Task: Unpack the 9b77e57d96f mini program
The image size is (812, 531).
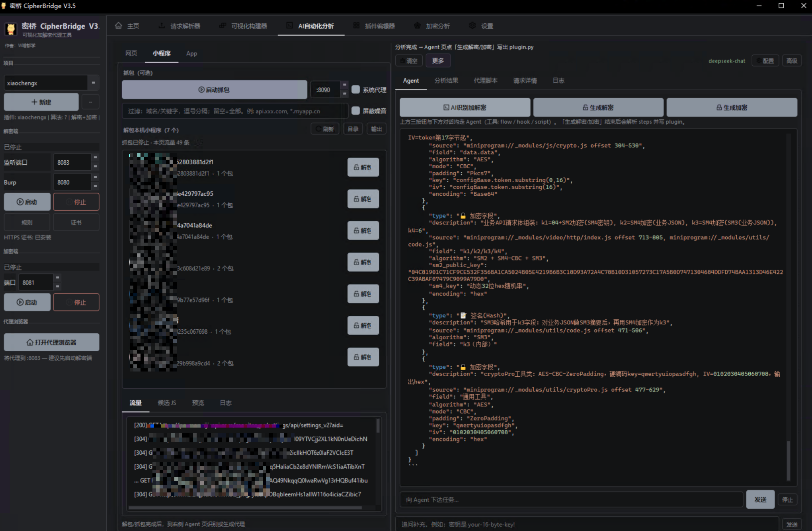Action: pos(363,294)
